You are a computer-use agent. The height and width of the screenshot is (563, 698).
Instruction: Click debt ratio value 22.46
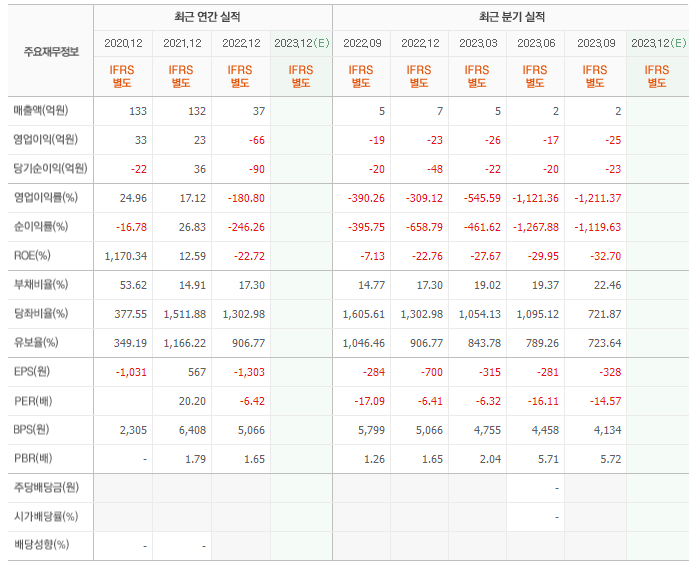(607, 285)
